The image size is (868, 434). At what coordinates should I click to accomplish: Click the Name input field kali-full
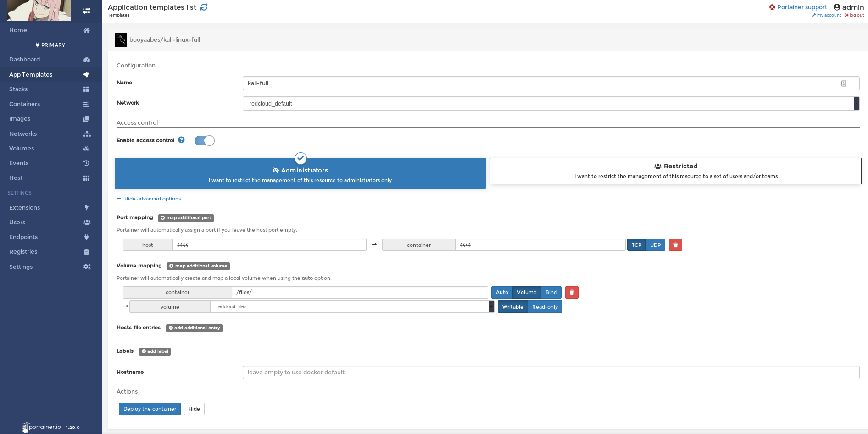(551, 83)
